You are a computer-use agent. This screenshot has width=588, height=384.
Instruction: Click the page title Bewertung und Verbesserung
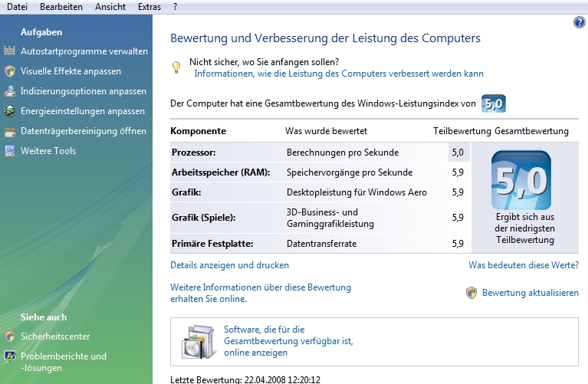(x=325, y=38)
